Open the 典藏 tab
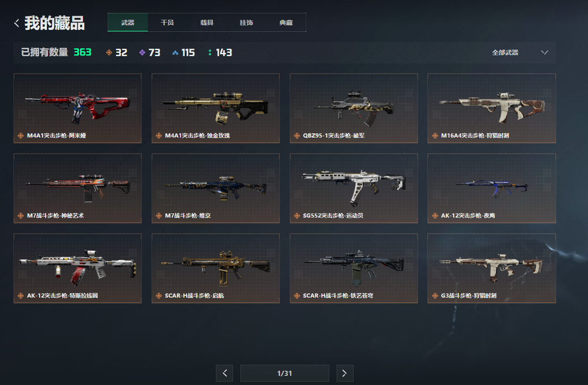Viewport: 588px width, 385px height. point(286,22)
